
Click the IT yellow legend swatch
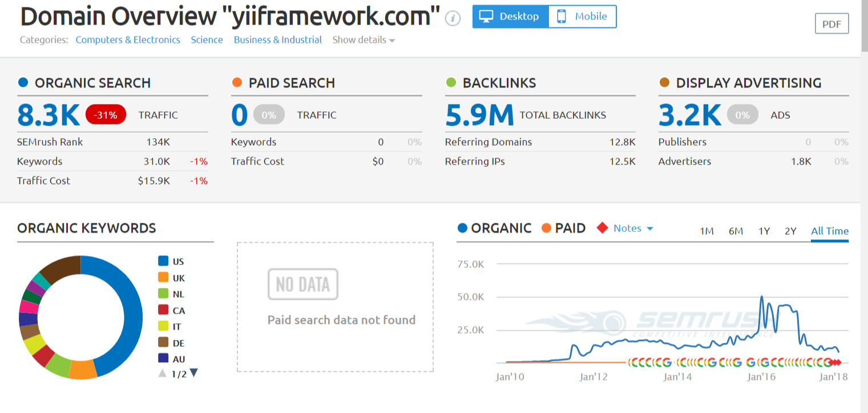(x=163, y=326)
